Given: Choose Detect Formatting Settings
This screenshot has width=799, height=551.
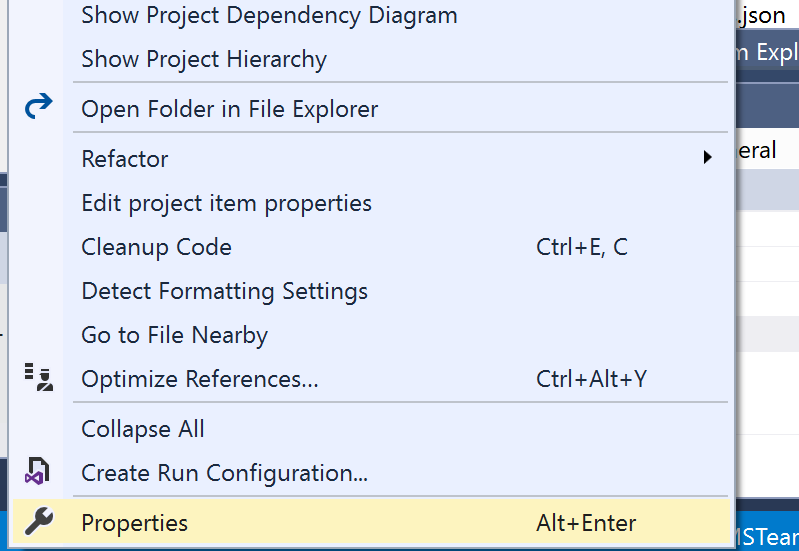Looking at the screenshot, I should 224,291.
